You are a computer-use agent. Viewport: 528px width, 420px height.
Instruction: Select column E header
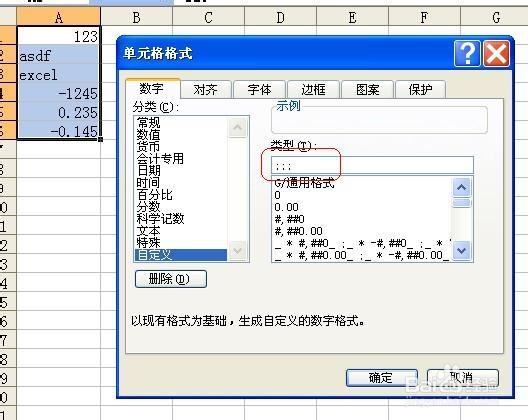[353, 17]
